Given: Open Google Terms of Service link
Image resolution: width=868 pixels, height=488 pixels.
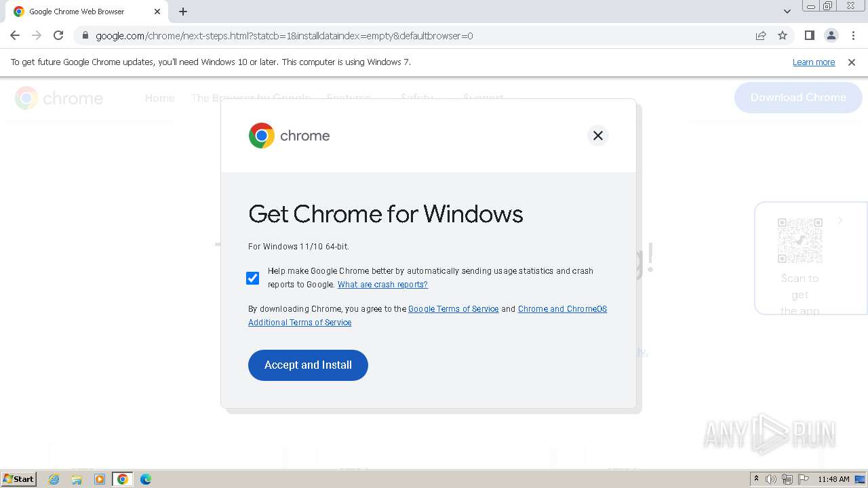Looking at the screenshot, I should [x=453, y=309].
